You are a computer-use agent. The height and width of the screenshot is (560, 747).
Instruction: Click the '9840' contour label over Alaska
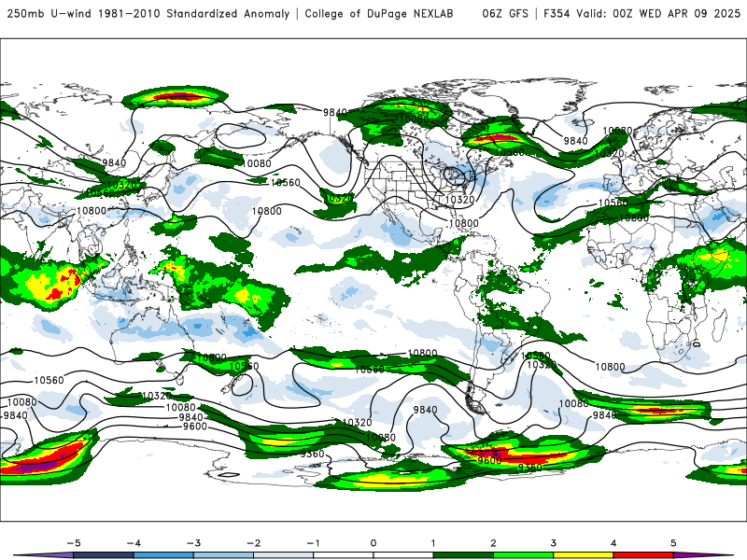point(335,112)
